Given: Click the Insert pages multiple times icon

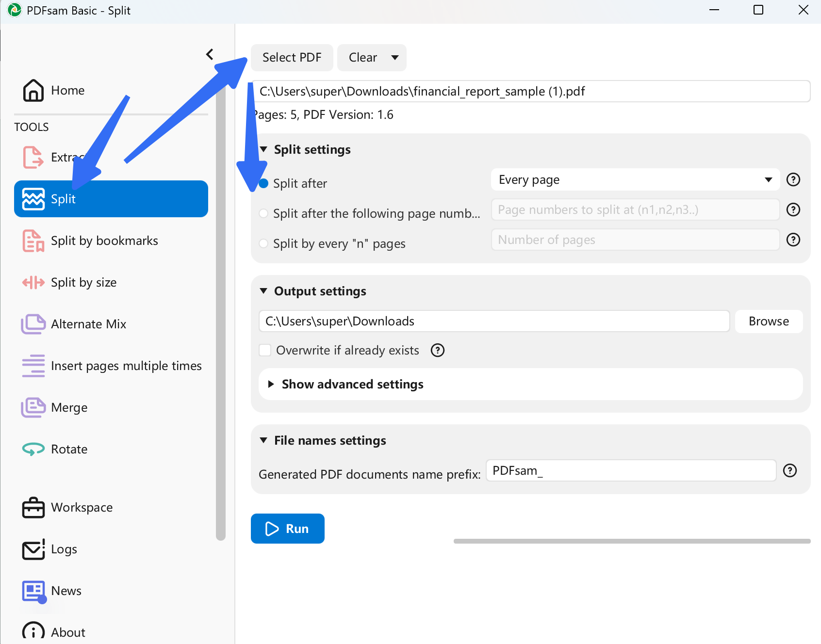Looking at the screenshot, I should click(x=33, y=366).
